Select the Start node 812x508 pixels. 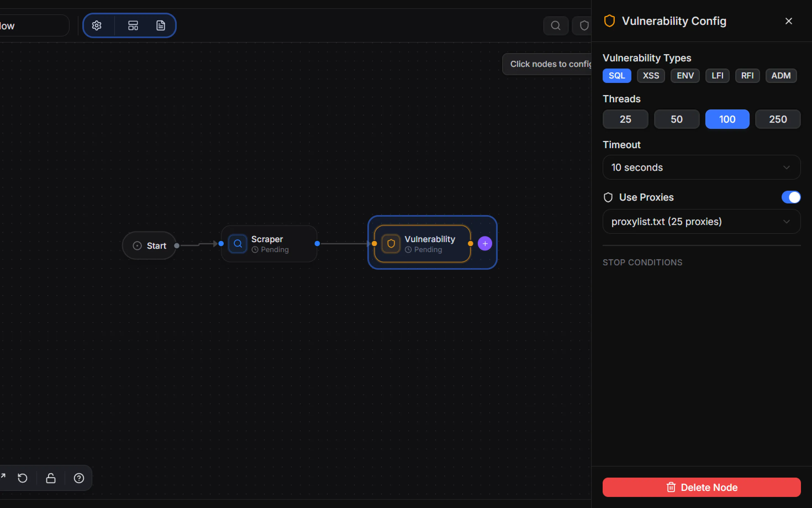pos(149,246)
